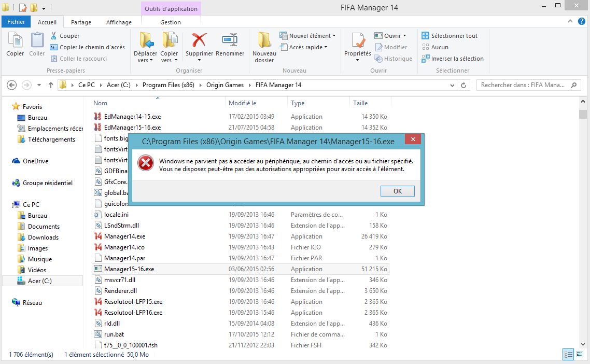Open the Fichier menu
Viewport: 590px width, 364px height.
click(16, 22)
